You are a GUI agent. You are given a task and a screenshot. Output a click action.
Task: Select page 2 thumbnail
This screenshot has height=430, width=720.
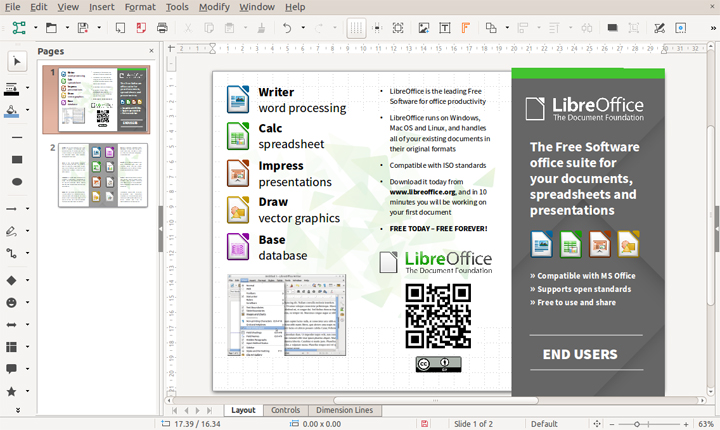coord(103,175)
